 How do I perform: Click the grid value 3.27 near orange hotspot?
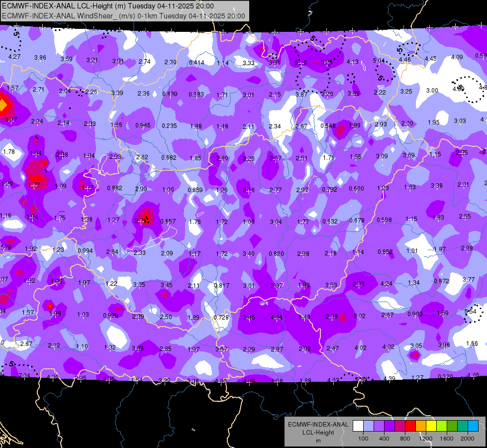coord(11,119)
